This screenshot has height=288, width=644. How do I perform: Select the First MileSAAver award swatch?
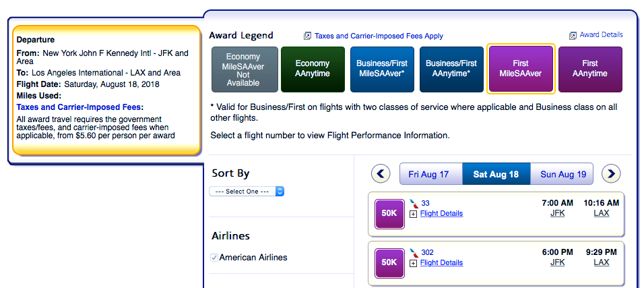tap(521, 69)
